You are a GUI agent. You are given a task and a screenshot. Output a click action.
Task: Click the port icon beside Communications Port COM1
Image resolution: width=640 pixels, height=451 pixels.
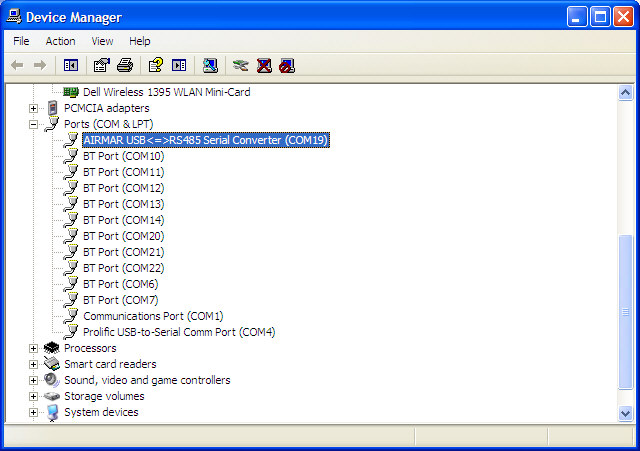tap(71, 316)
